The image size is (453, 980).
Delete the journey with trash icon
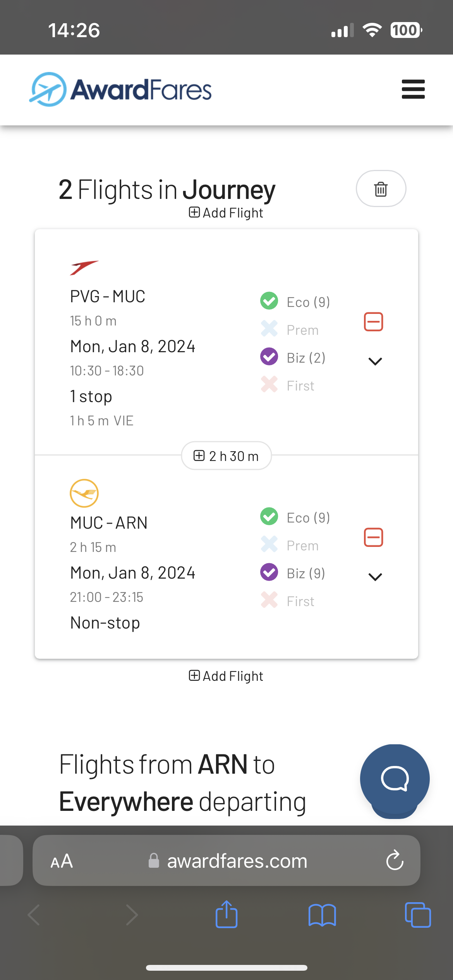point(381,189)
